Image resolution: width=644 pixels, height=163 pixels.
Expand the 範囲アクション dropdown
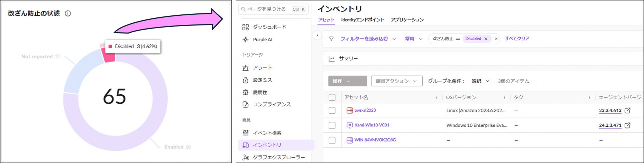[x=396, y=81]
